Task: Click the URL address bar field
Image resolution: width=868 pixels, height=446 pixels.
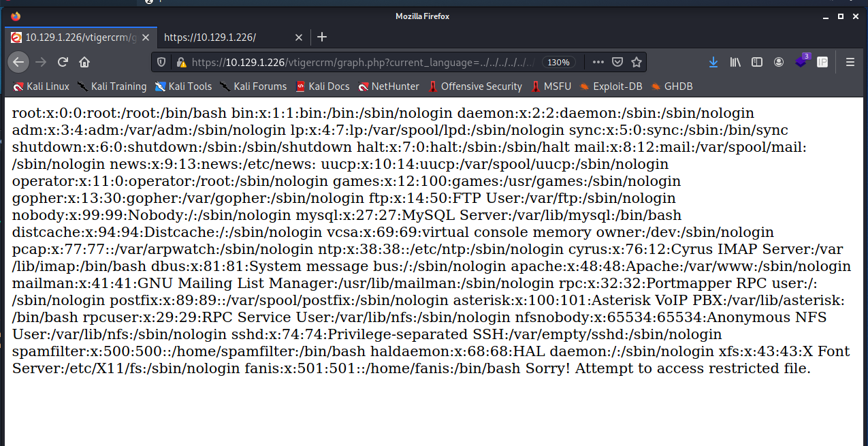Action: click(361, 62)
